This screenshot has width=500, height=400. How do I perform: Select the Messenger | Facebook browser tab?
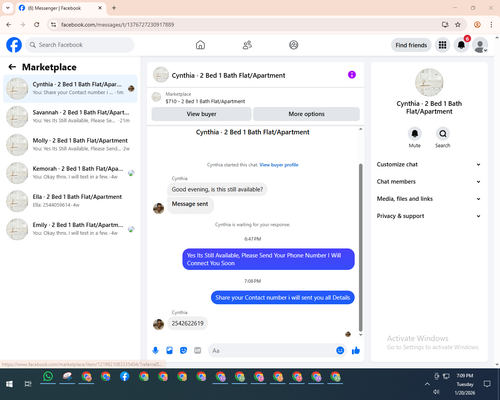coord(60,8)
